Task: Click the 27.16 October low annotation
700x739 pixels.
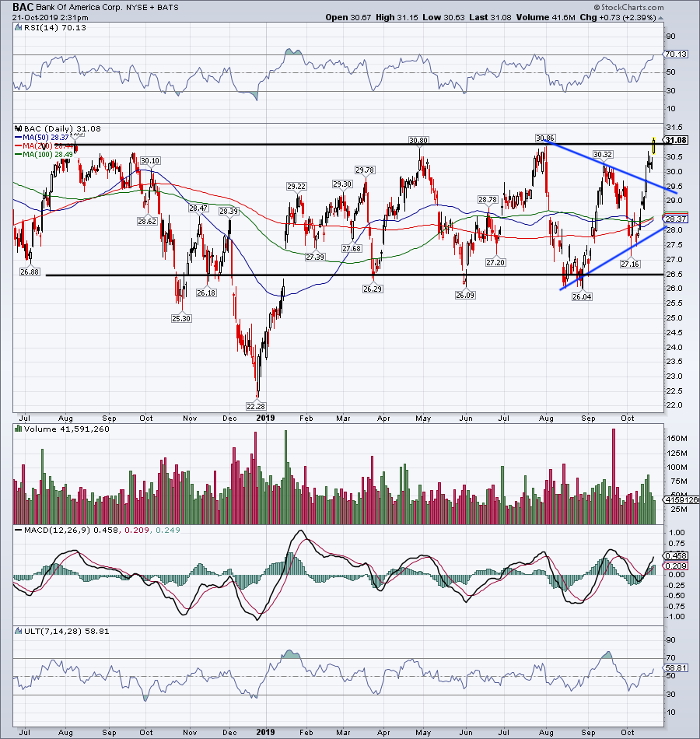Action: [630, 264]
